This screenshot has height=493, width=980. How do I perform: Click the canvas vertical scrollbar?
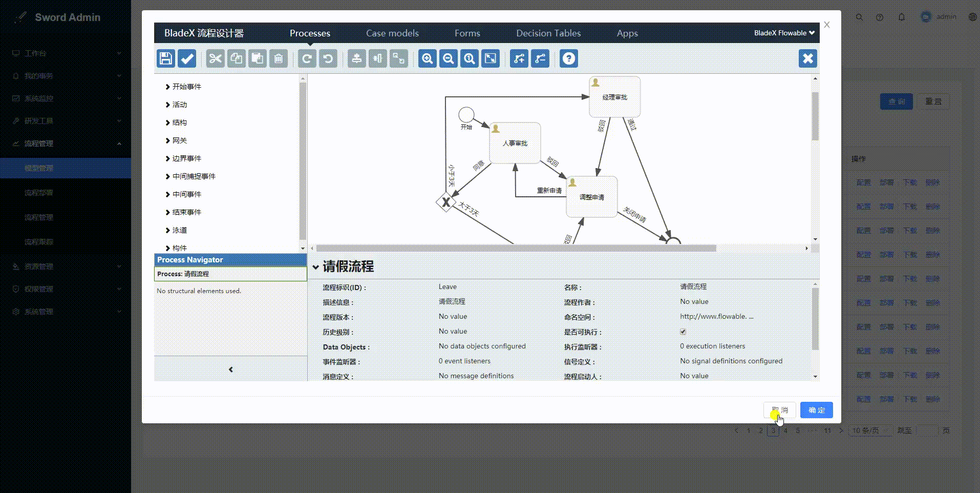coord(815,116)
